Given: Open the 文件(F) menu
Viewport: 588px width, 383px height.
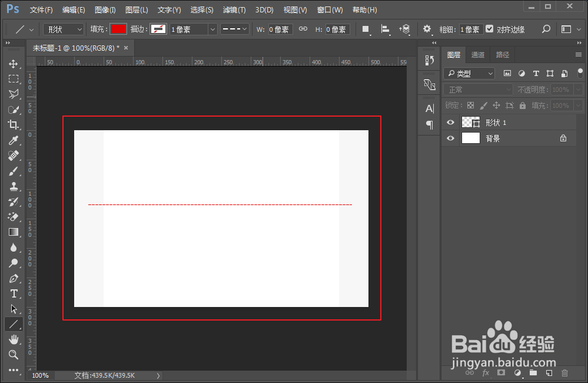Looking at the screenshot, I should 41,10.
